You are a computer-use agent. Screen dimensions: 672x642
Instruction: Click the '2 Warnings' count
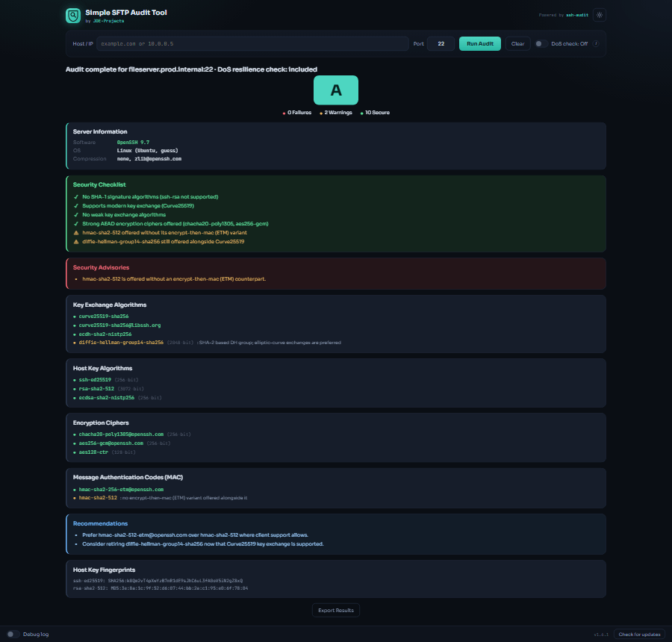pyautogui.click(x=337, y=113)
